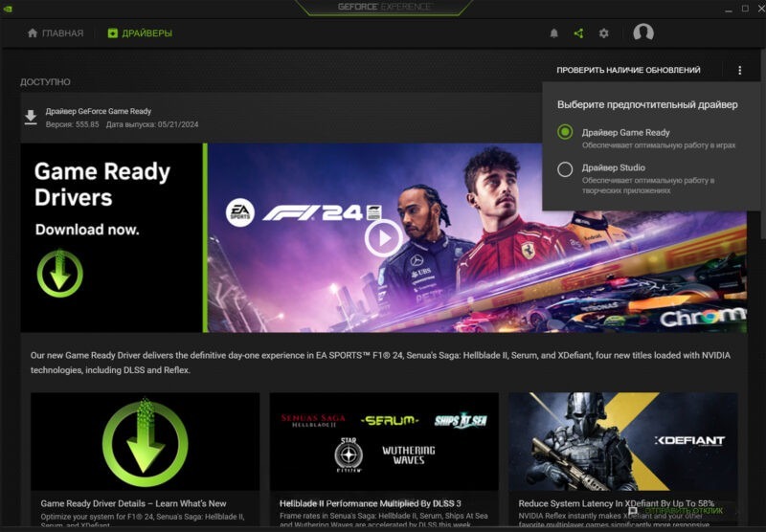The height and width of the screenshot is (532, 766).
Task: Click the notifications bell icon
Action: 553,33
